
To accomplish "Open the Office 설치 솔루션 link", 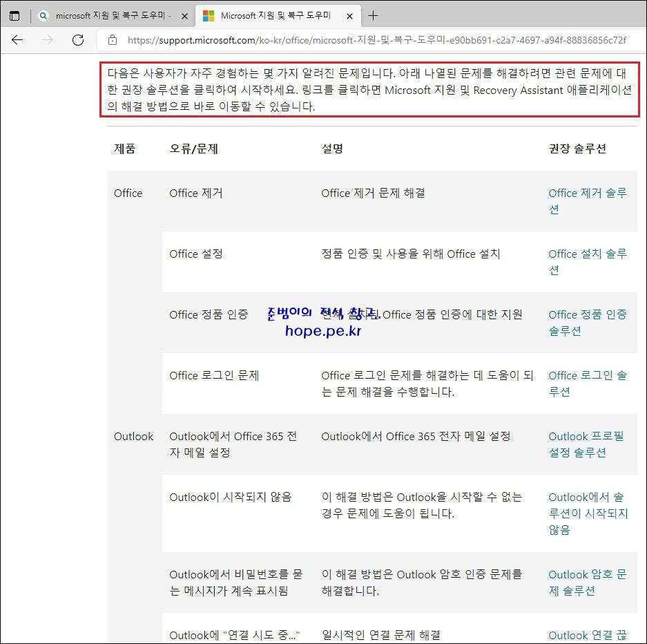I will coord(588,262).
